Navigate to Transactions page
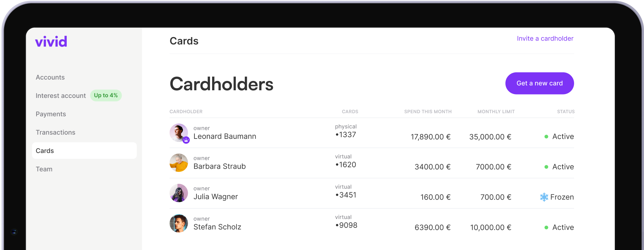The height and width of the screenshot is (250, 644). click(x=55, y=133)
